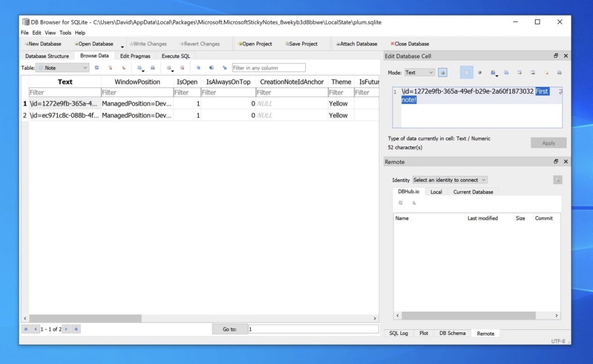593x364 pixels.
Task: Click the greyed button right of Identity dropdown
Action: [x=558, y=180]
